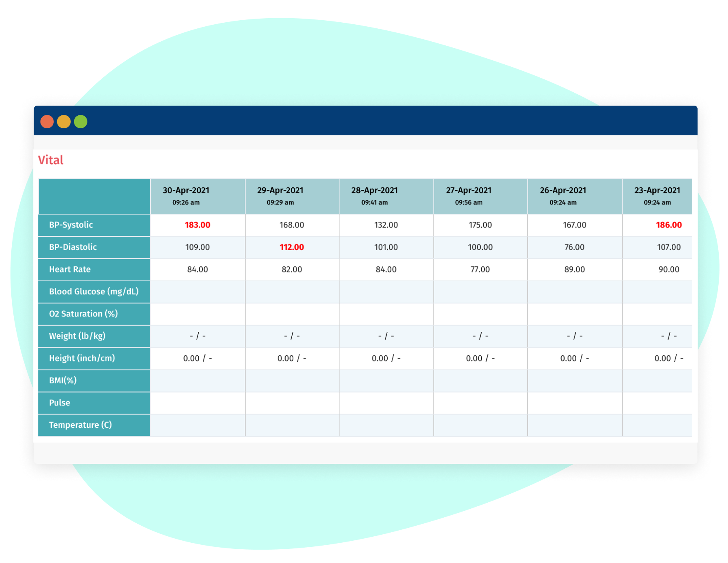This screenshot has height=563, width=728.
Task: Click the yellow minimize window dot
Action: click(x=64, y=121)
